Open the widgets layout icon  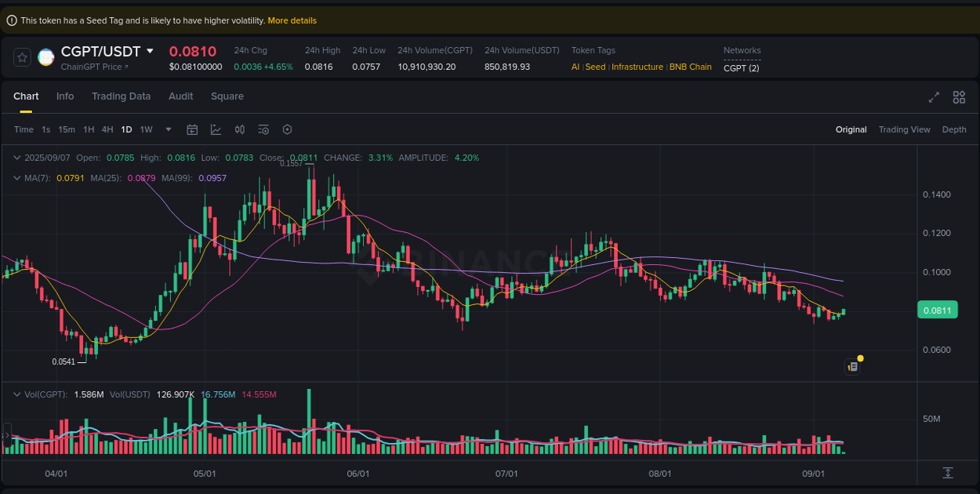click(x=959, y=97)
